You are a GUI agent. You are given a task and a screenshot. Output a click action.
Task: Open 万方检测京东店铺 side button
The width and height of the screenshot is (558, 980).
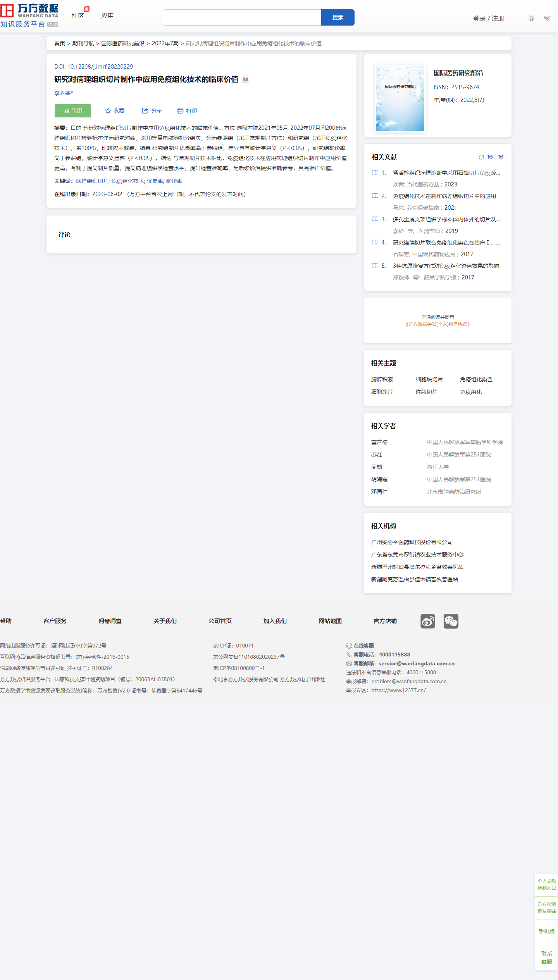point(546,908)
